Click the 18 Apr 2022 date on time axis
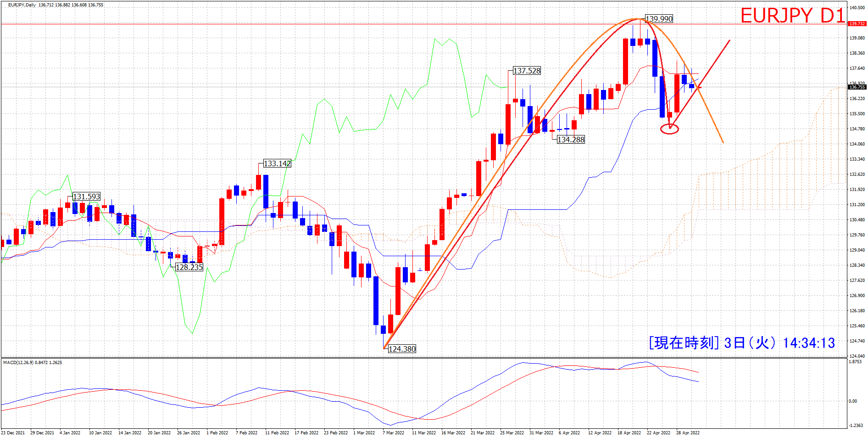The height and width of the screenshot is (438, 868). pos(629,432)
